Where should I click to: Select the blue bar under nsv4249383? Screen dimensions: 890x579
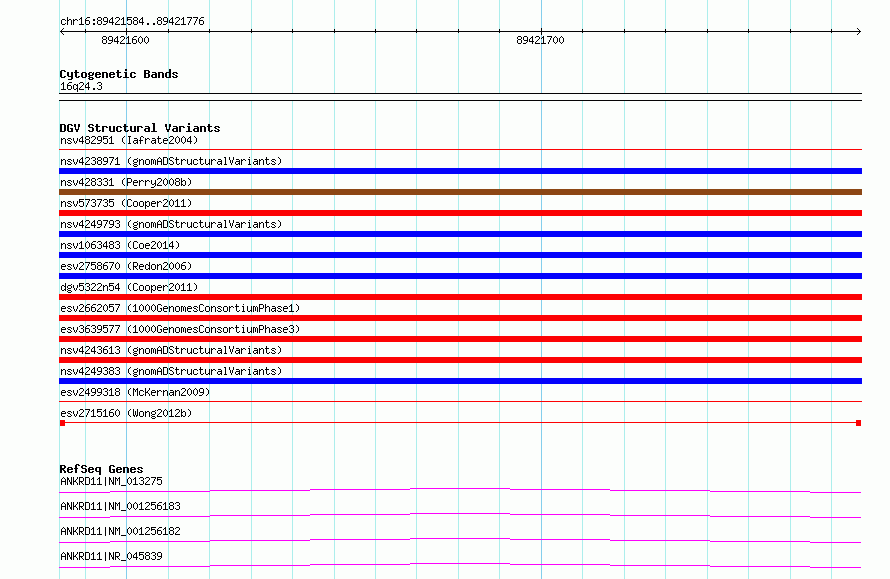460,381
